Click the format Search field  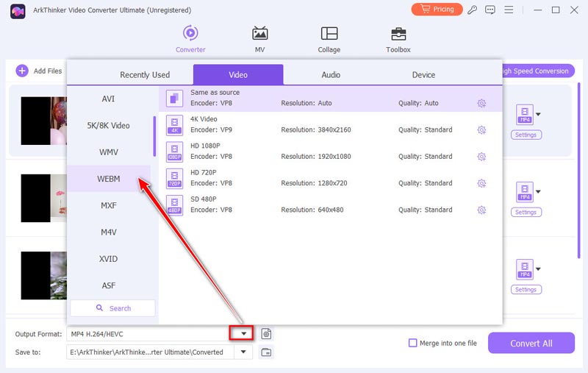(112, 308)
